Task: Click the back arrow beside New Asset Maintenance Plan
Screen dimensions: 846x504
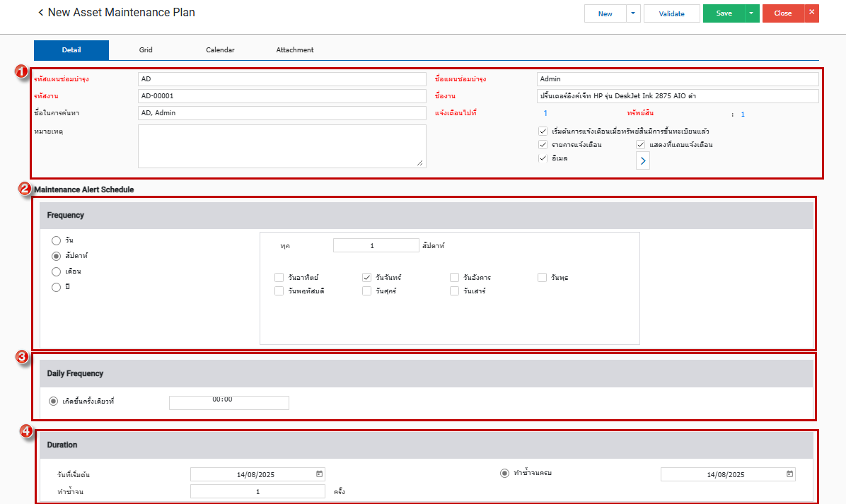Action: (41, 13)
